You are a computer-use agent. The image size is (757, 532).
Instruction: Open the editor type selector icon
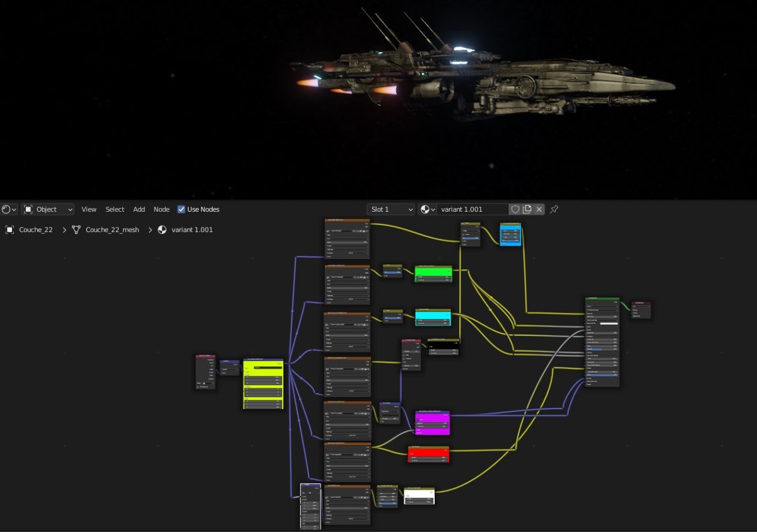coord(9,209)
